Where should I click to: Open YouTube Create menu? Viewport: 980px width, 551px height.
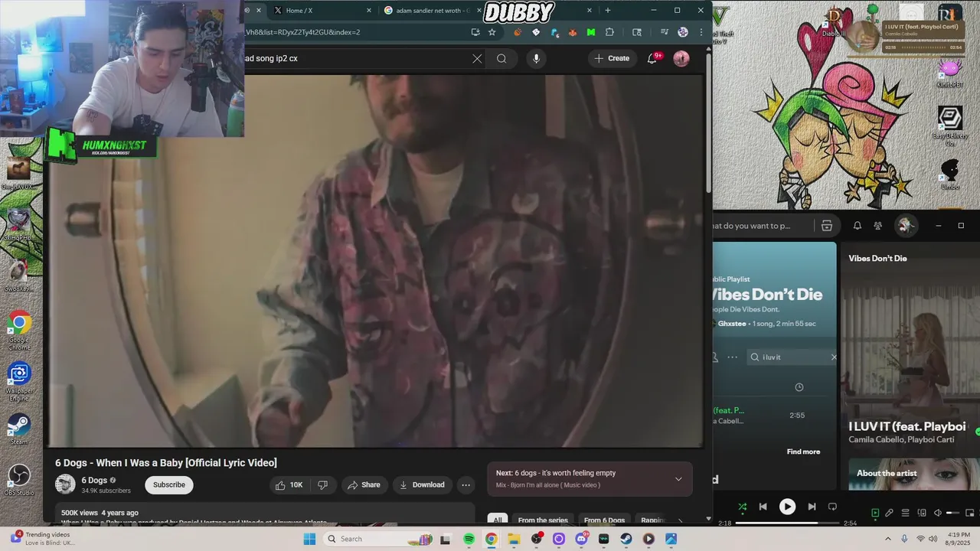[612, 58]
